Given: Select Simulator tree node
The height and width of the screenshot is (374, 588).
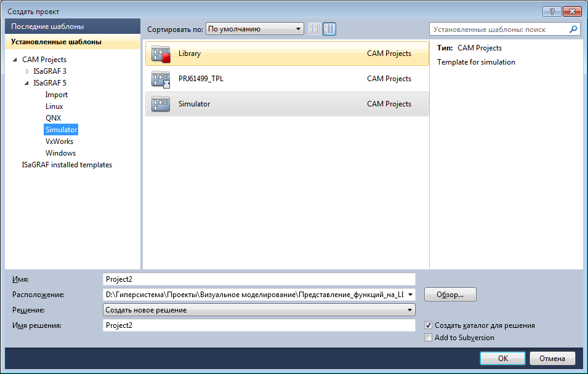Looking at the screenshot, I should tap(61, 130).
